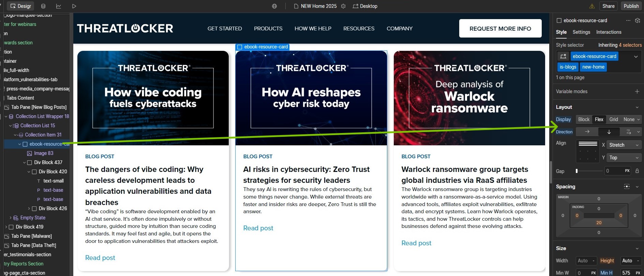Add a variable mode with the plus icon

pos(637,91)
